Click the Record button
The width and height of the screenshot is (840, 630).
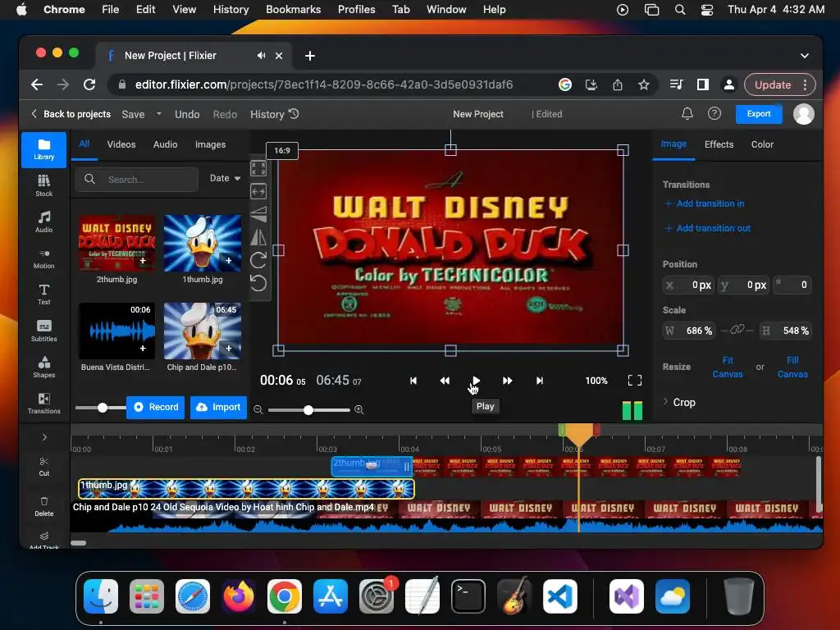tap(156, 407)
